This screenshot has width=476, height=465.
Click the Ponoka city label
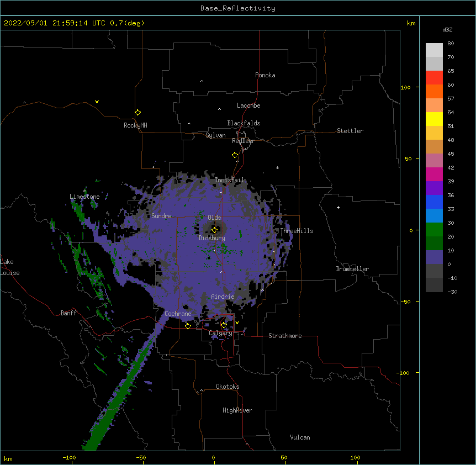pos(265,75)
